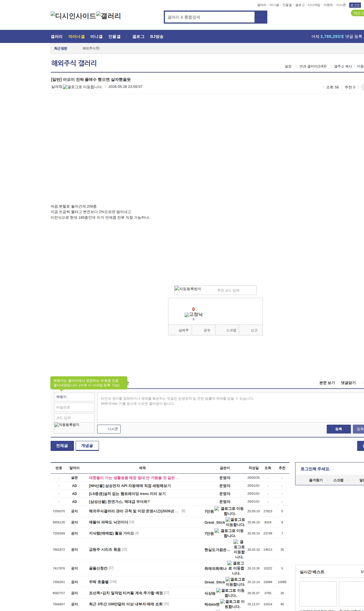Click the 해붕이 nickname field
Image resolution: width=364 pixels, height=611 pixels.
(x=74, y=397)
